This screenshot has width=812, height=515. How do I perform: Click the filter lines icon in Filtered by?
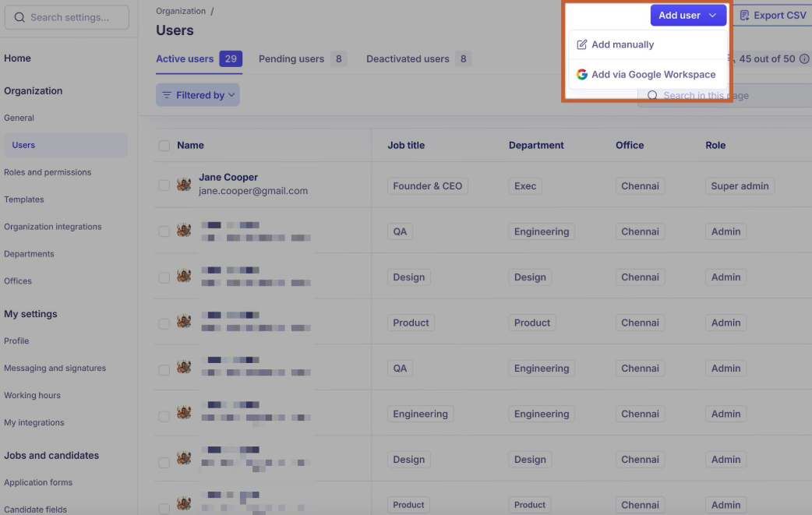coord(167,95)
